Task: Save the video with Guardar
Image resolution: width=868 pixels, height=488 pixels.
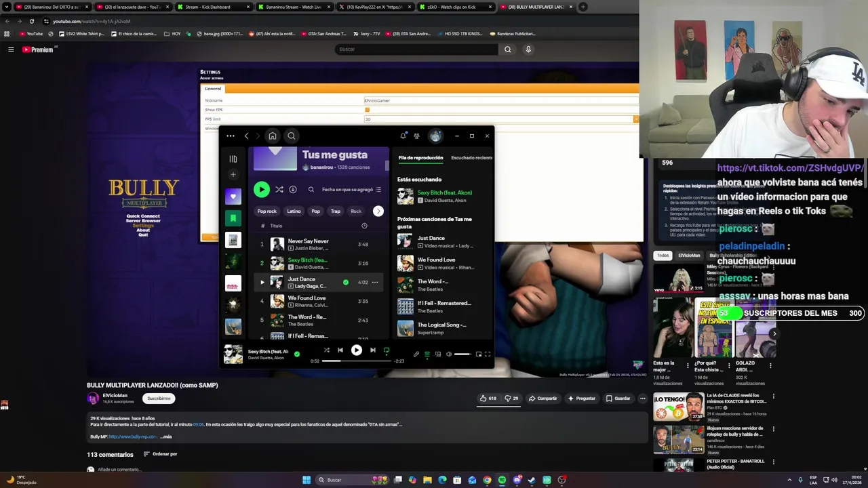Action: point(618,399)
